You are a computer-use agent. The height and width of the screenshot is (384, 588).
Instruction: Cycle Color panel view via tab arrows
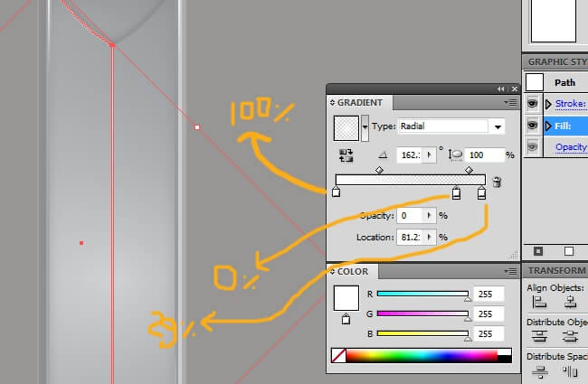(332, 271)
